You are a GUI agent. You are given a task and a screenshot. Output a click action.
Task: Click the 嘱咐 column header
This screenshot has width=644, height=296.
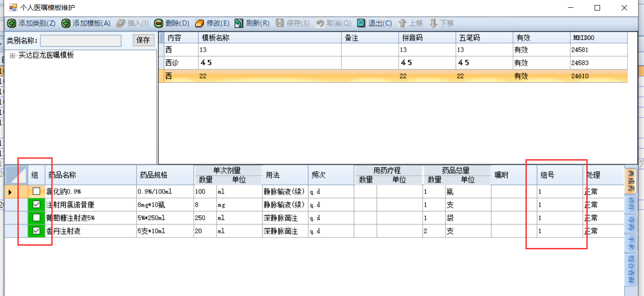pyautogui.click(x=514, y=175)
